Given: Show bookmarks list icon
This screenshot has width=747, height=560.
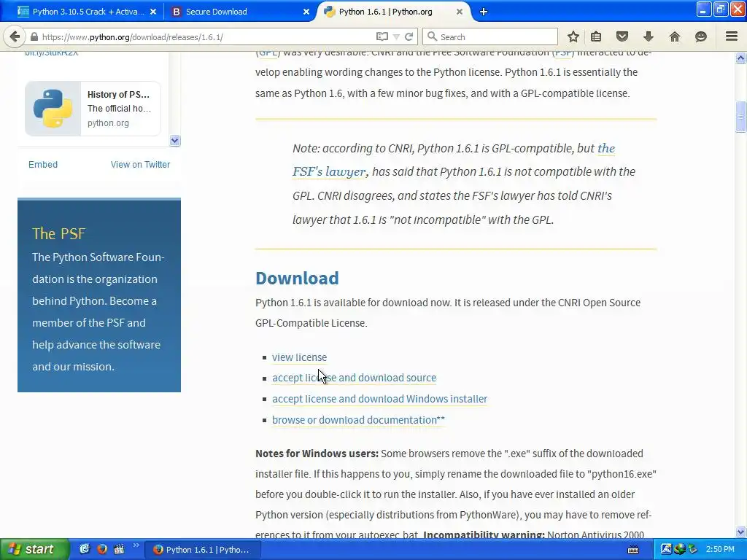Looking at the screenshot, I should tap(596, 36).
